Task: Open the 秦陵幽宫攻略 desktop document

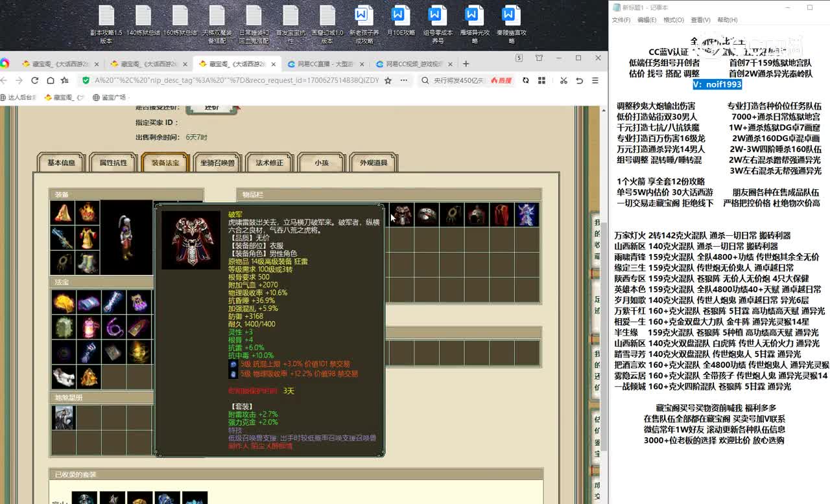Action: click(512, 25)
